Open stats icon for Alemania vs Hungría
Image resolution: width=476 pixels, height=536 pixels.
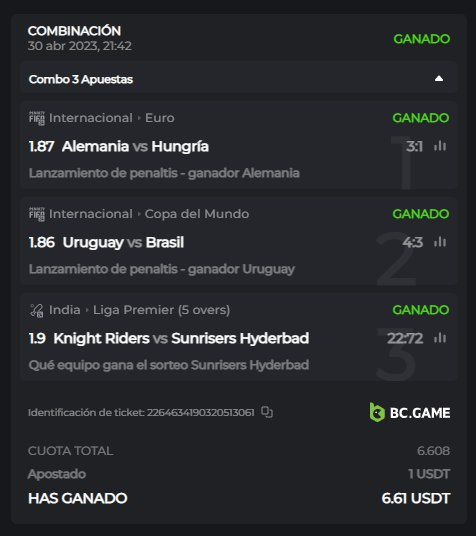(440, 146)
